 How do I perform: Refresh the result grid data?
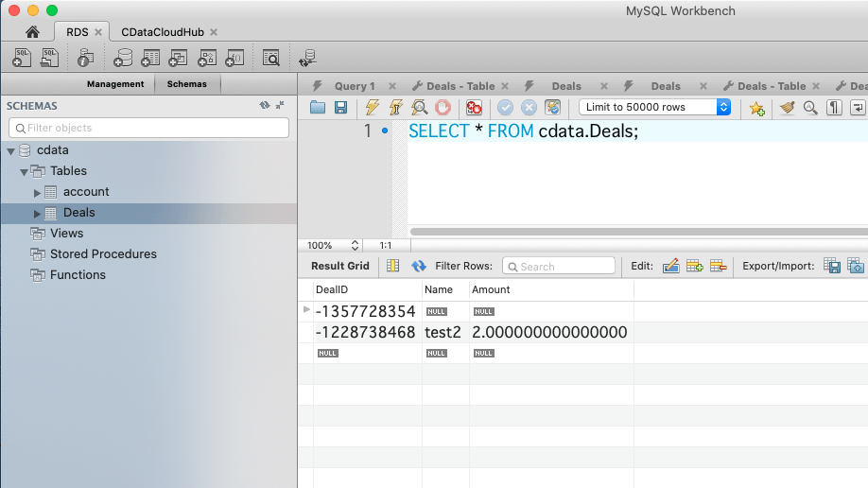coord(419,266)
